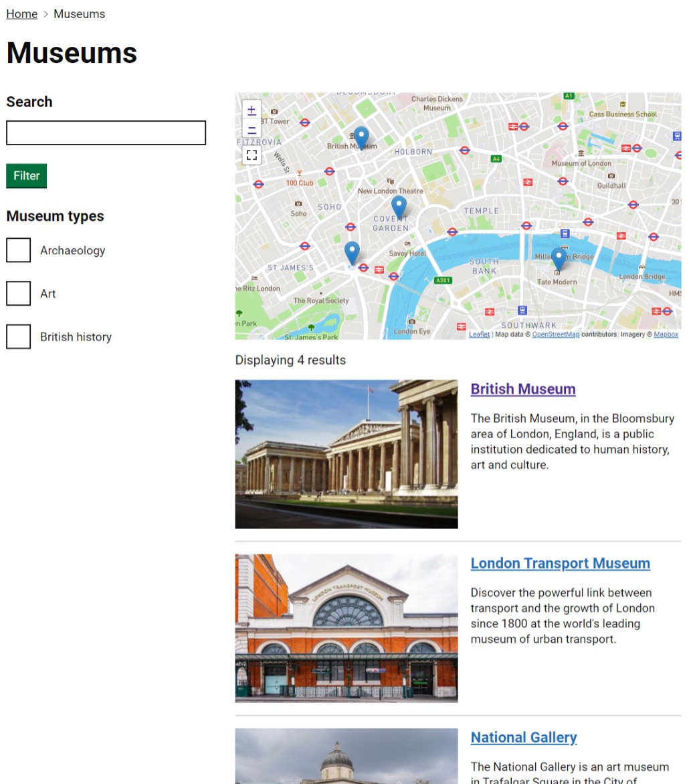Click the Museums breadcrumb text
Image resolution: width=695 pixels, height=784 pixels.
point(80,14)
